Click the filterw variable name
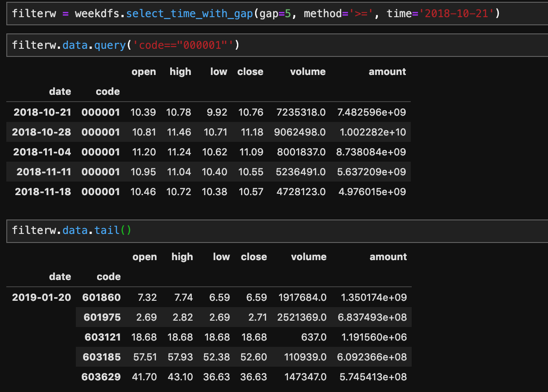The image size is (548, 392). [x=34, y=13]
